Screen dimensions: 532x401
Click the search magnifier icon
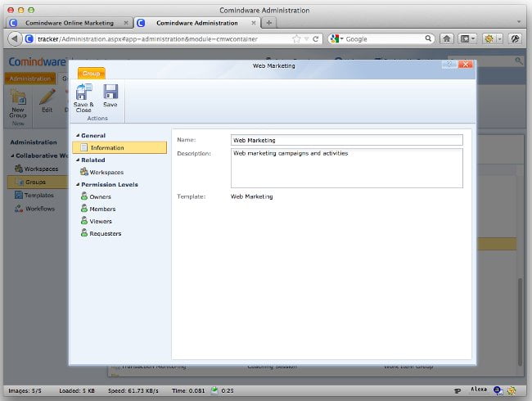pyautogui.click(x=429, y=38)
